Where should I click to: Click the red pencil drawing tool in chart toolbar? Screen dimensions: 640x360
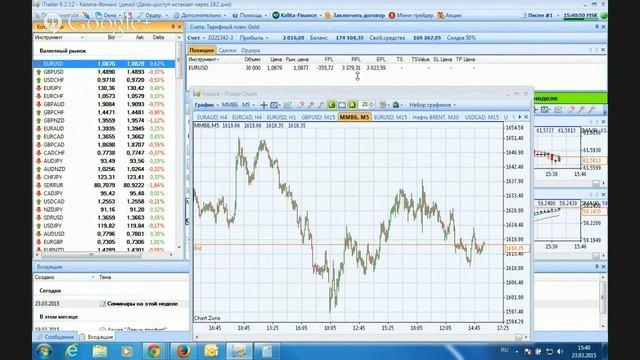[x=301, y=105]
